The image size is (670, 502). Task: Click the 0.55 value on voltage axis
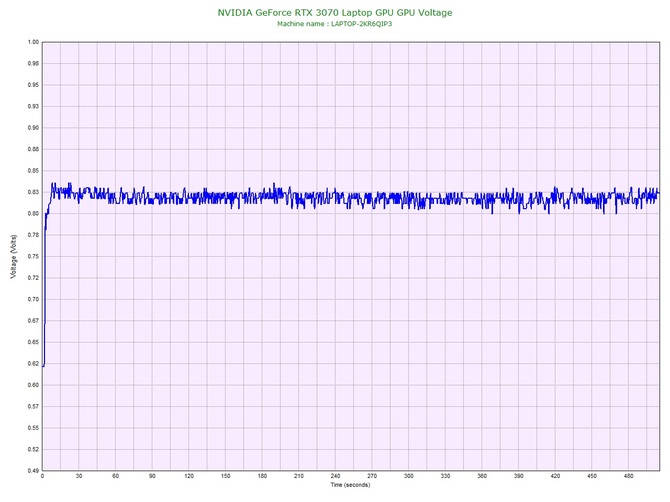(x=33, y=428)
